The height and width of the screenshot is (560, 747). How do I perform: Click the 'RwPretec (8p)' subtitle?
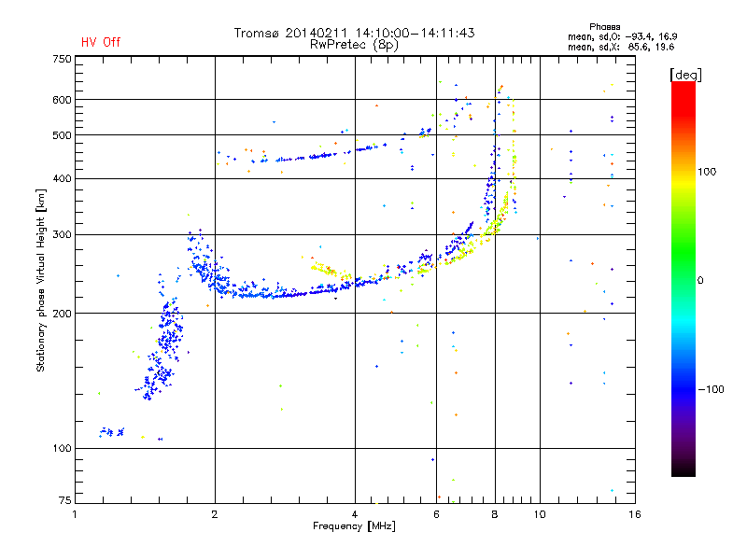[x=354, y=45]
